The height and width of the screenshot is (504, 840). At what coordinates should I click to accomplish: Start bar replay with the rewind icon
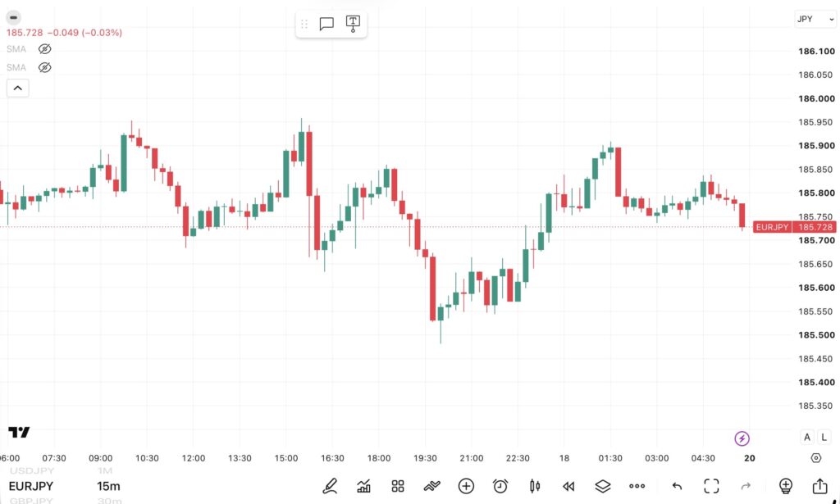(x=568, y=486)
